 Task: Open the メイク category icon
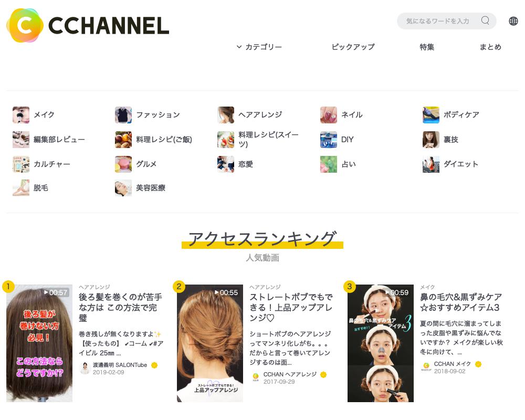pos(21,115)
